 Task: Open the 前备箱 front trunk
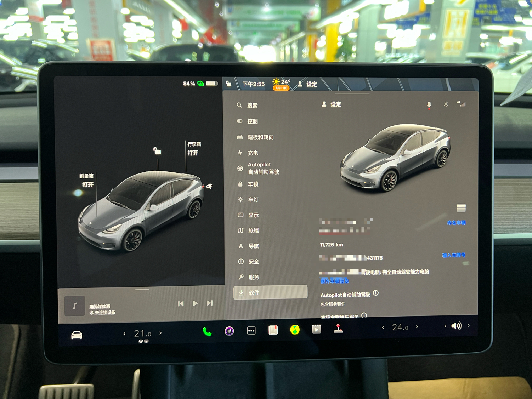tap(87, 180)
